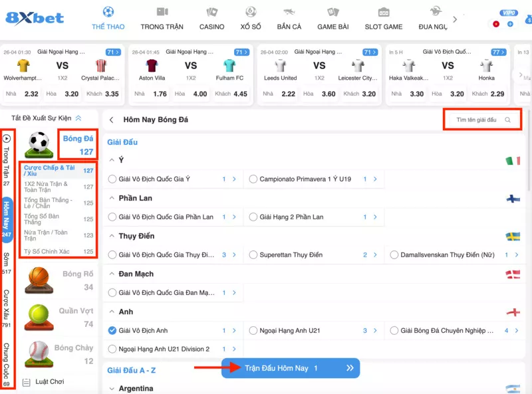532x394 pixels.
Task: Collapse Tất Đề Xuất Sự Kiện panel
Action: pos(78,118)
